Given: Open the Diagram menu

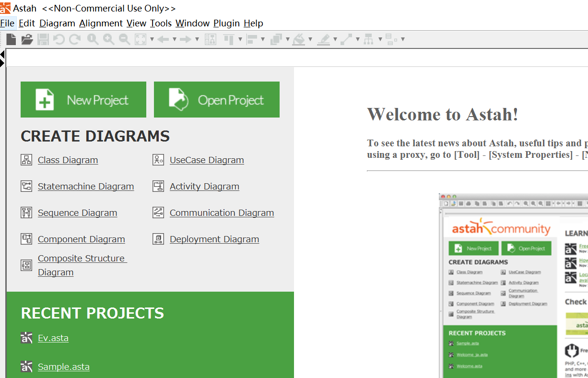Looking at the screenshot, I should (x=57, y=23).
